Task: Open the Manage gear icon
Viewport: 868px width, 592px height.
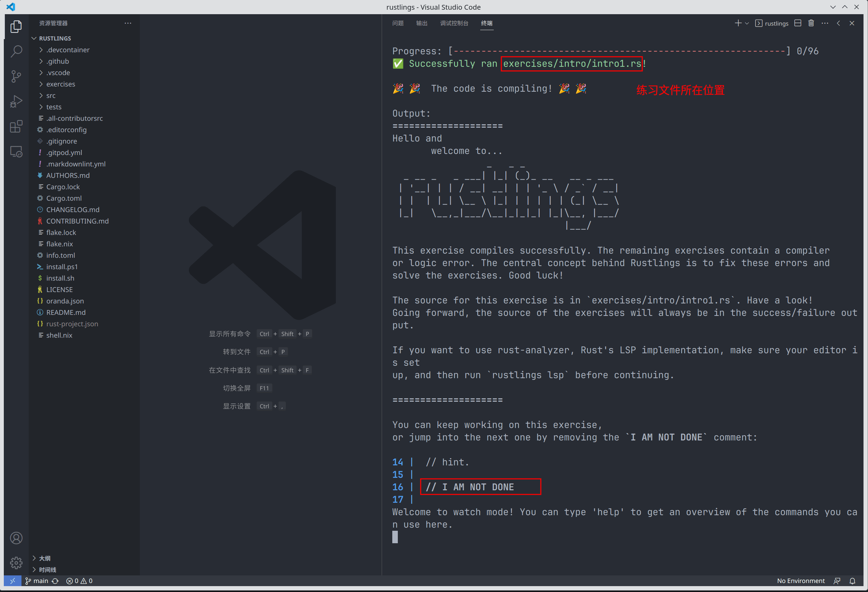Action: tap(16, 563)
